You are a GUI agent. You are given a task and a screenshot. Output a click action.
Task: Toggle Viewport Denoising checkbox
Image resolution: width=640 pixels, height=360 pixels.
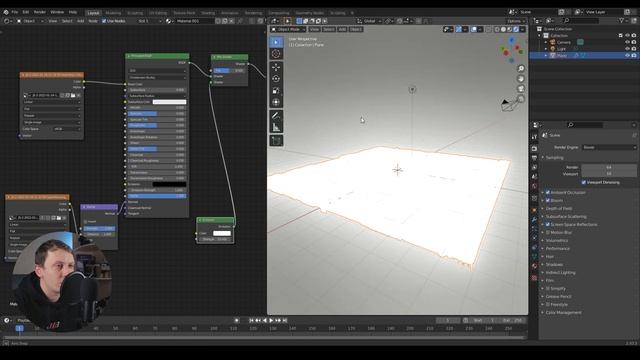tap(584, 182)
